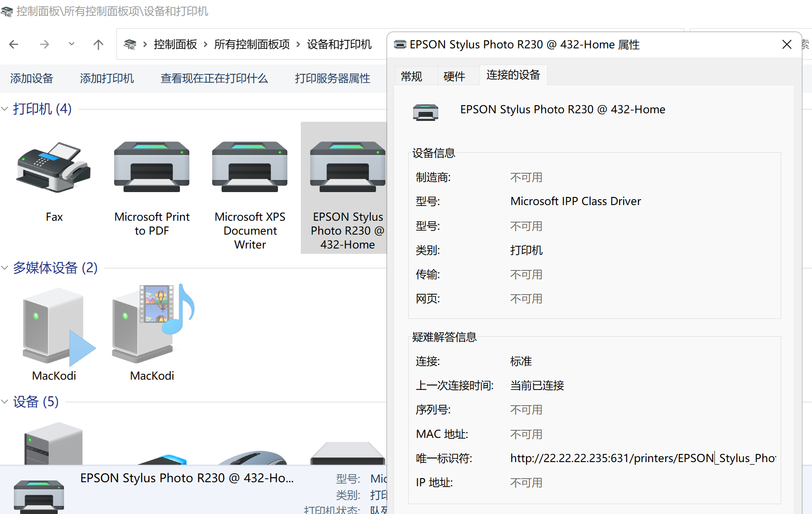Click the 打印机状态 label in details pane

click(x=332, y=510)
